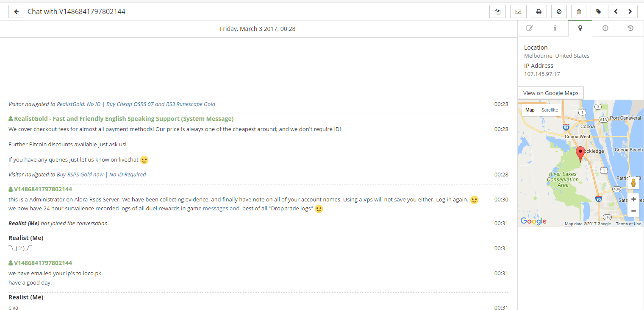Print this chat conversation

(x=539, y=11)
